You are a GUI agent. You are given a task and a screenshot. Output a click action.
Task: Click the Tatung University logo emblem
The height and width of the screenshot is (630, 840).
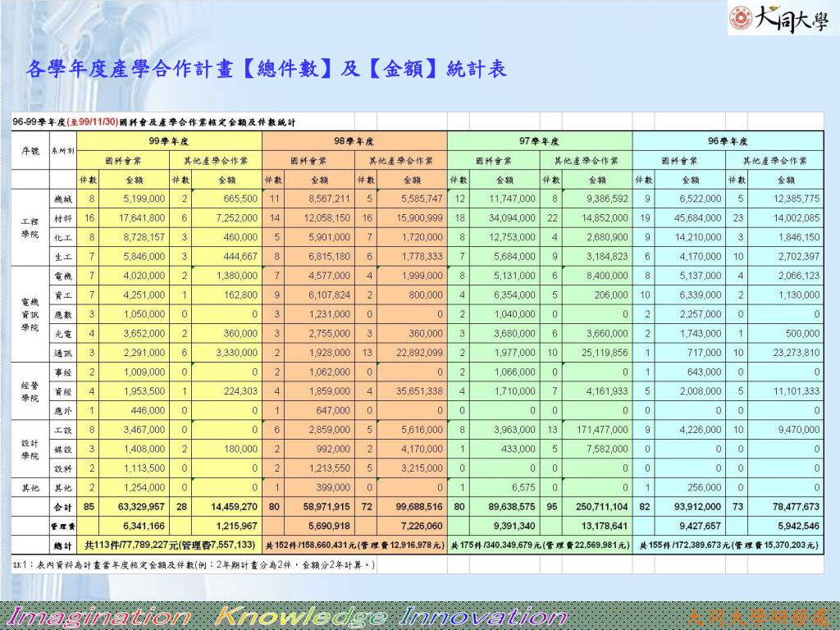(741, 18)
